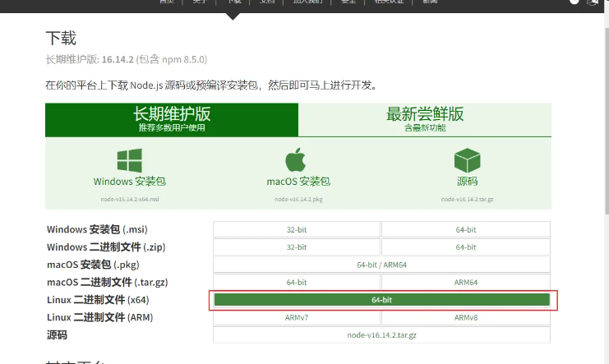Download the Linux x64 64-bit binary
The width and height of the screenshot is (609, 364).
(x=382, y=300)
